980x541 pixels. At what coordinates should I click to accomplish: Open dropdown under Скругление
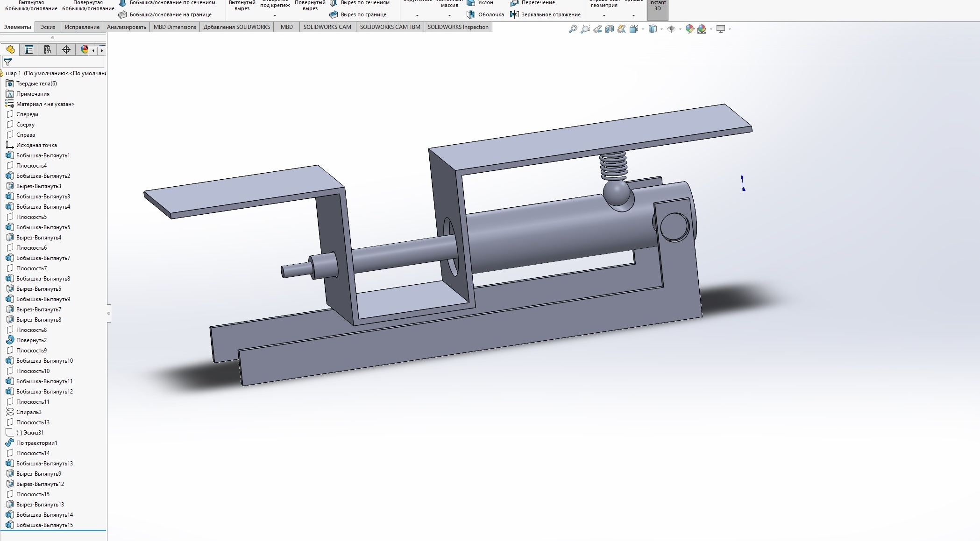[417, 15]
